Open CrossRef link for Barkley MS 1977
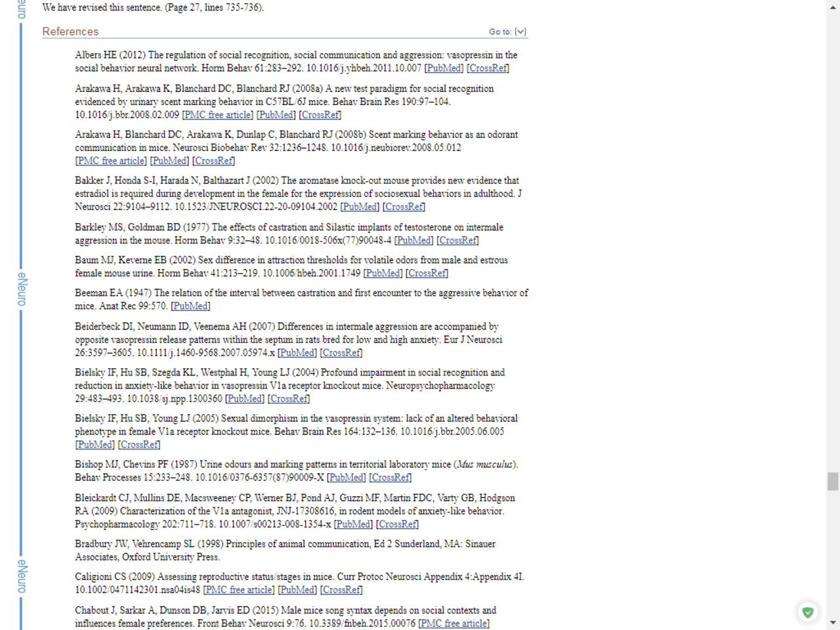 (458, 241)
